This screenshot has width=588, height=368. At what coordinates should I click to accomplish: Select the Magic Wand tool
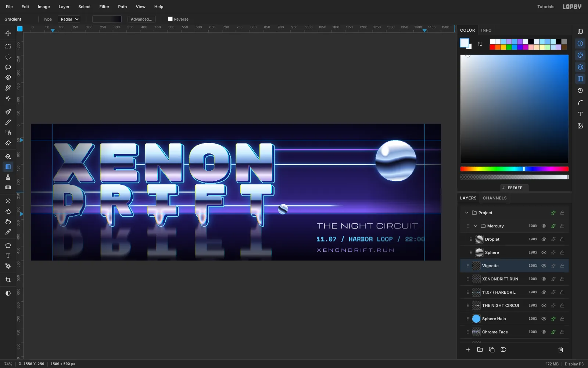[x=8, y=88]
